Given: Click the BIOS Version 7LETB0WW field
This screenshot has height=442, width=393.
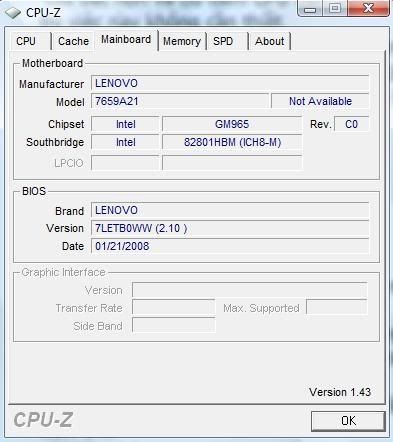Looking at the screenshot, I should coord(230,228).
